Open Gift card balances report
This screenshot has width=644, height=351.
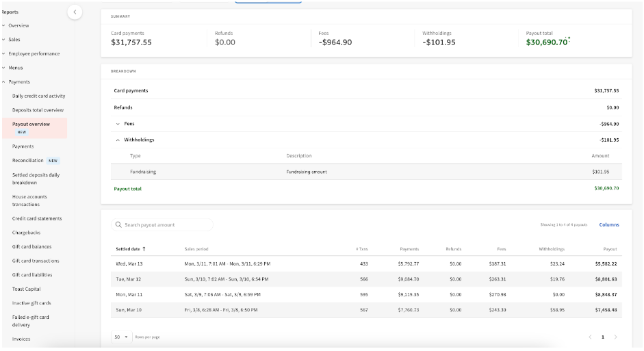(31, 247)
